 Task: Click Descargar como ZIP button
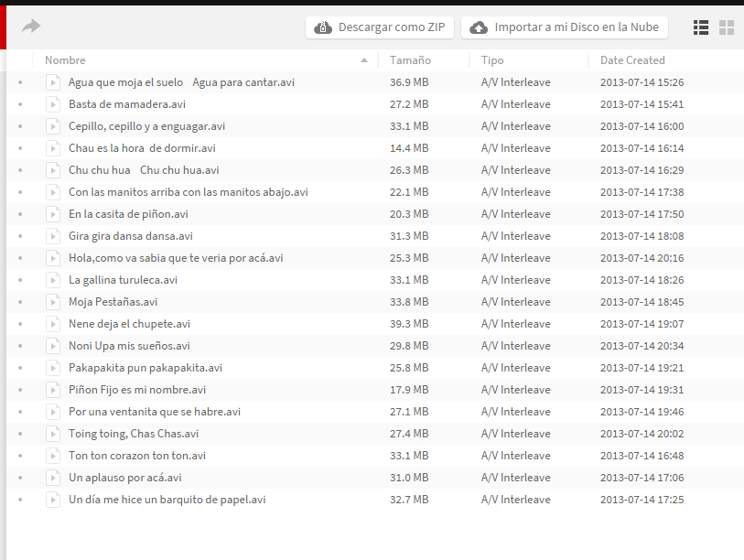380,27
